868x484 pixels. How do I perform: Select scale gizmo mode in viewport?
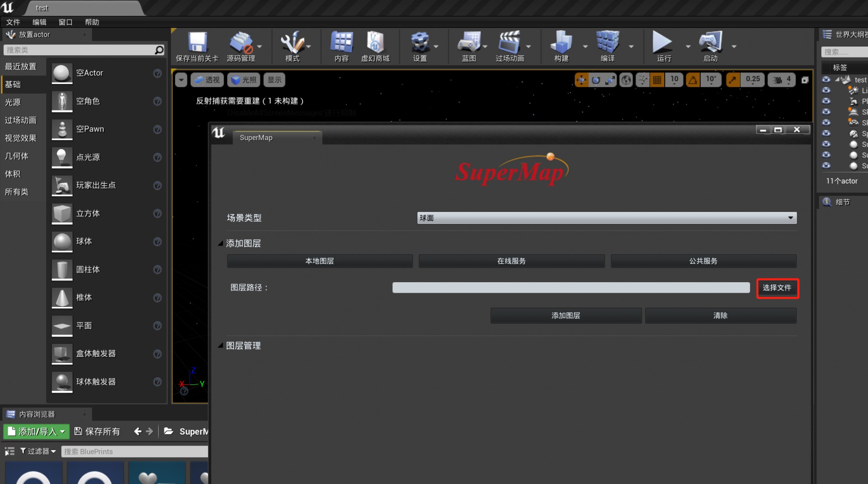[x=610, y=80]
